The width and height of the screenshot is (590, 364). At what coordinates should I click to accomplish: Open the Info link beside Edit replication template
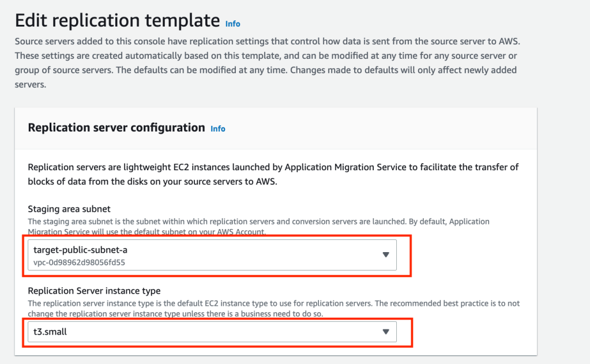point(232,24)
